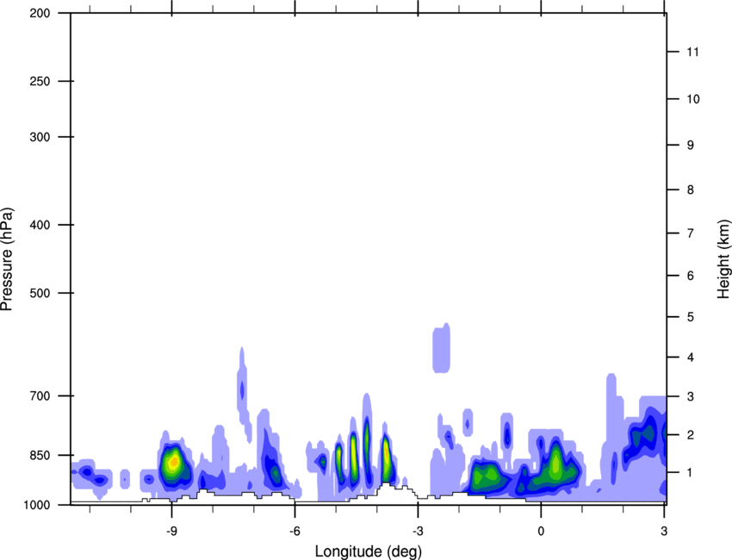732x560 pixels.
Task: Pick the 10 km height label
Action: tap(693, 99)
